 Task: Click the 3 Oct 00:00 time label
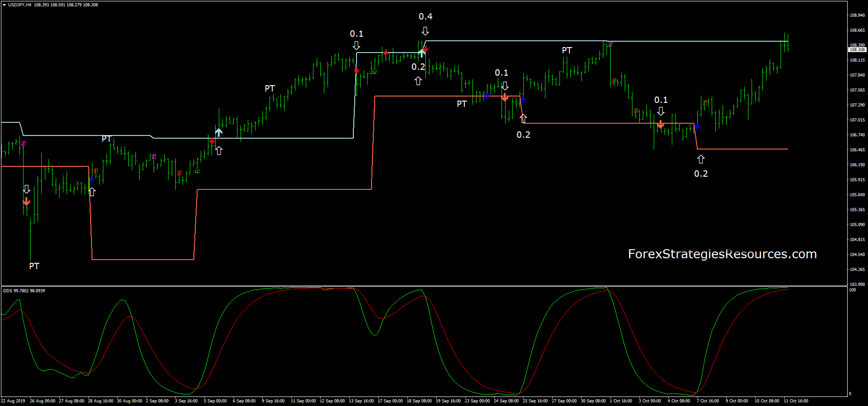tap(650, 401)
